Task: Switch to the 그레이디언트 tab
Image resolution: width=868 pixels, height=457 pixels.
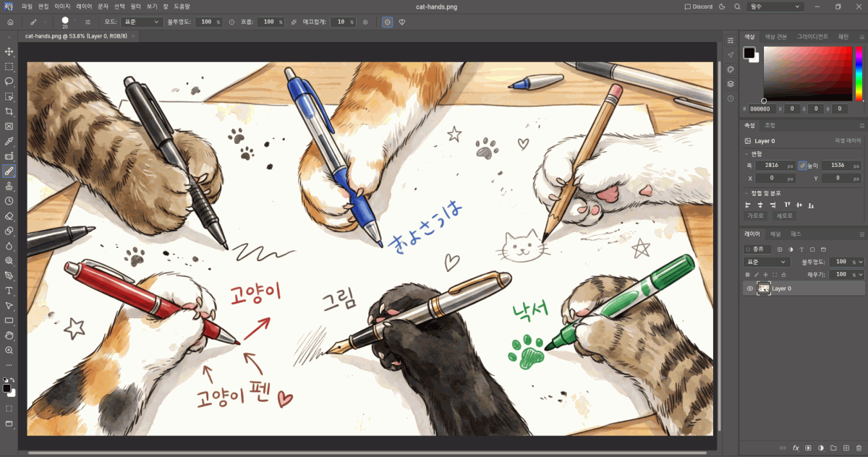Action: click(x=812, y=36)
